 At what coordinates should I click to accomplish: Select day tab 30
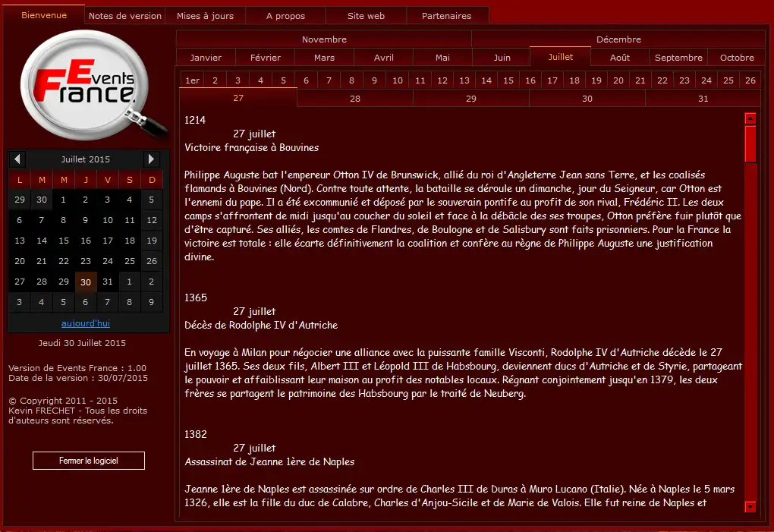(x=587, y=98)
